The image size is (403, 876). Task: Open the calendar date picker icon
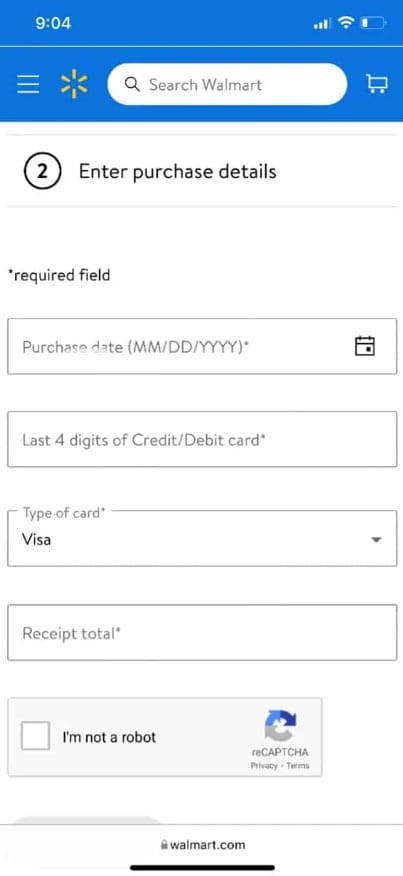click(365, 346)
